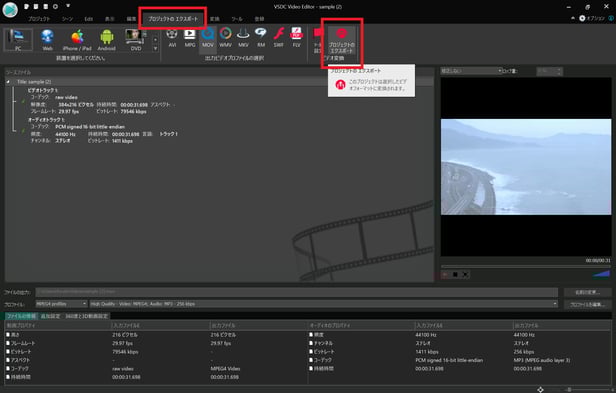This screenshot has height=393, width=616.
Task: Open the ツール ribbon tab
Action: [x=237, y=19]
